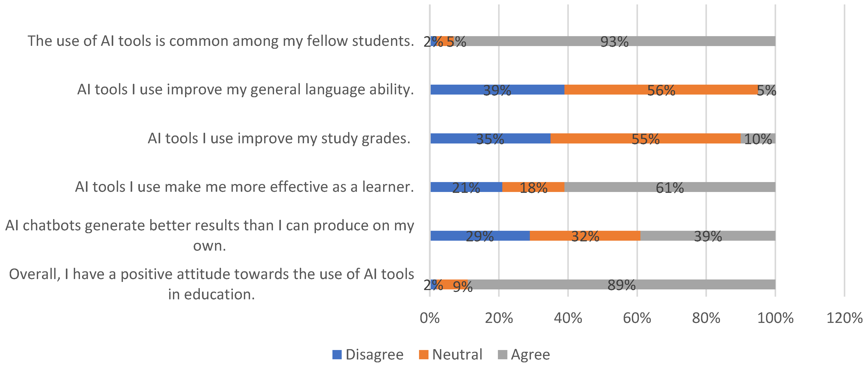Select the 'AI tools I use improve my study grades' label
Screen dimensions: 868x365
[x=279, y=138]
